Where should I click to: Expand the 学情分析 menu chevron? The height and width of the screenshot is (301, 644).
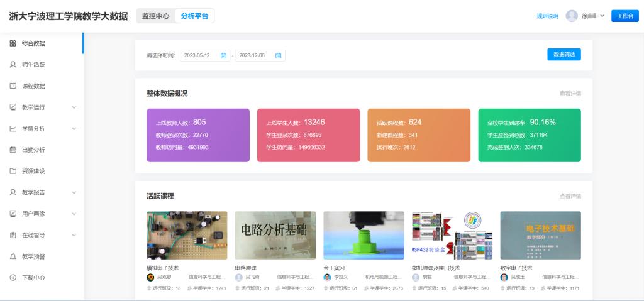coord(74,129)
